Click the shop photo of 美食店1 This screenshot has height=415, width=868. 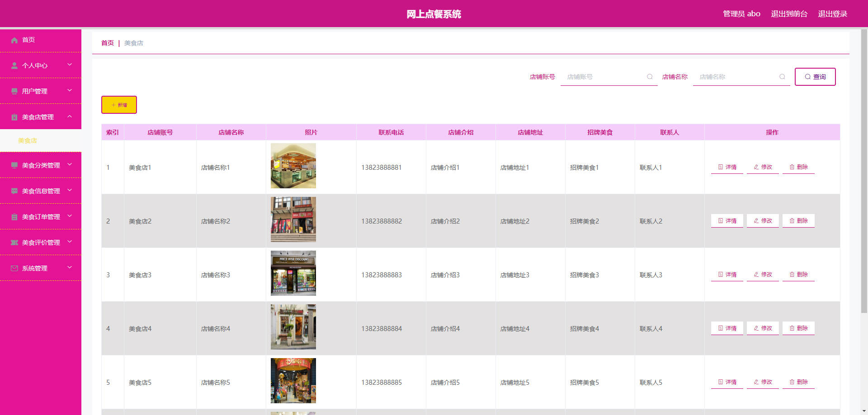pos(293,166)
